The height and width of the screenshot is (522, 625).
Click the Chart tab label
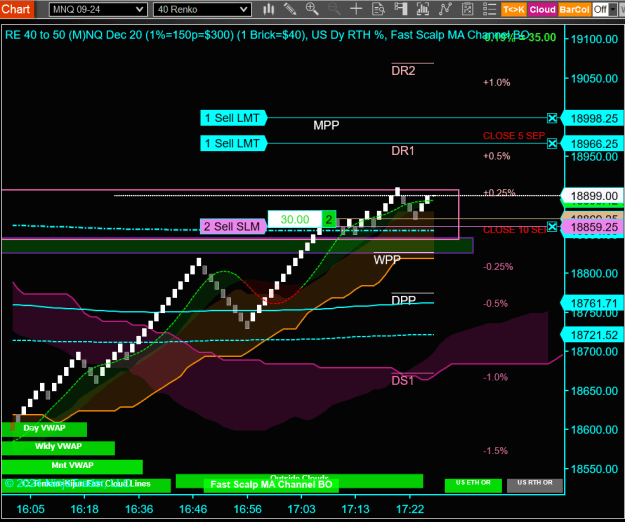coord(16,9)
